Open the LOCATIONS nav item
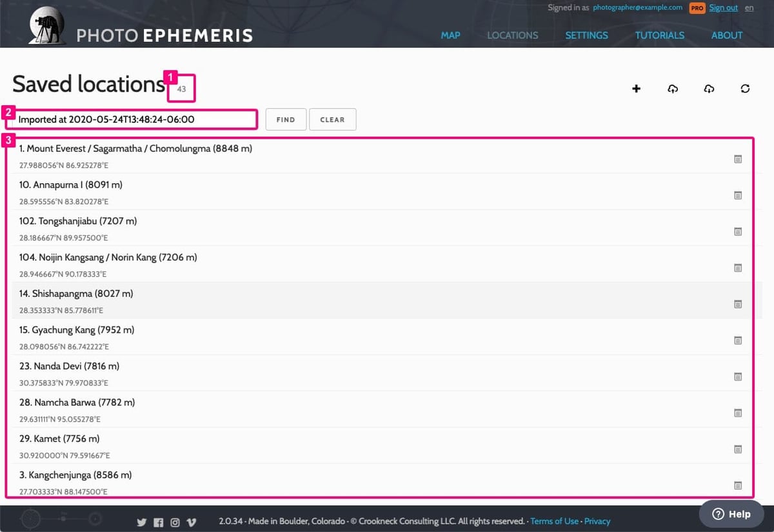This screenshot has width=774, height=532. (513, 35)
